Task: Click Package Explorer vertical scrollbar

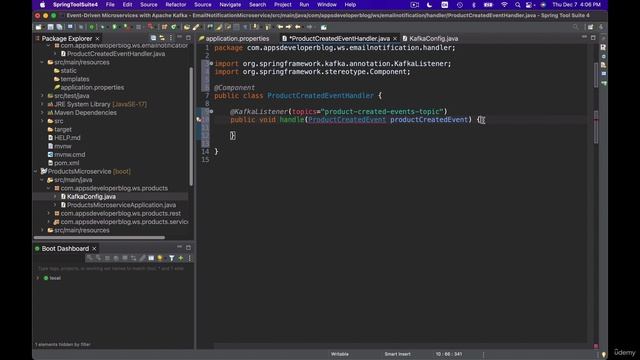Action: tap(191, 127)
